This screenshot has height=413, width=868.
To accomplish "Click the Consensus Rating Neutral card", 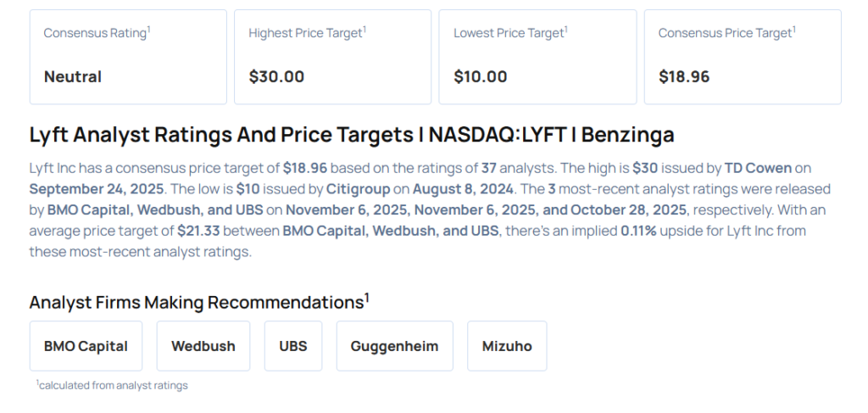I will coord(128,56).
